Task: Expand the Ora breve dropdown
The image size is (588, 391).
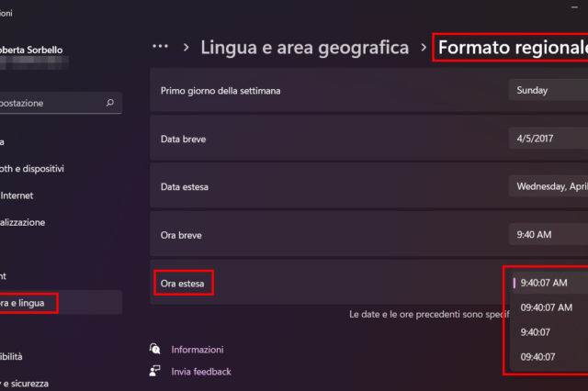Action: coord(548,235)
